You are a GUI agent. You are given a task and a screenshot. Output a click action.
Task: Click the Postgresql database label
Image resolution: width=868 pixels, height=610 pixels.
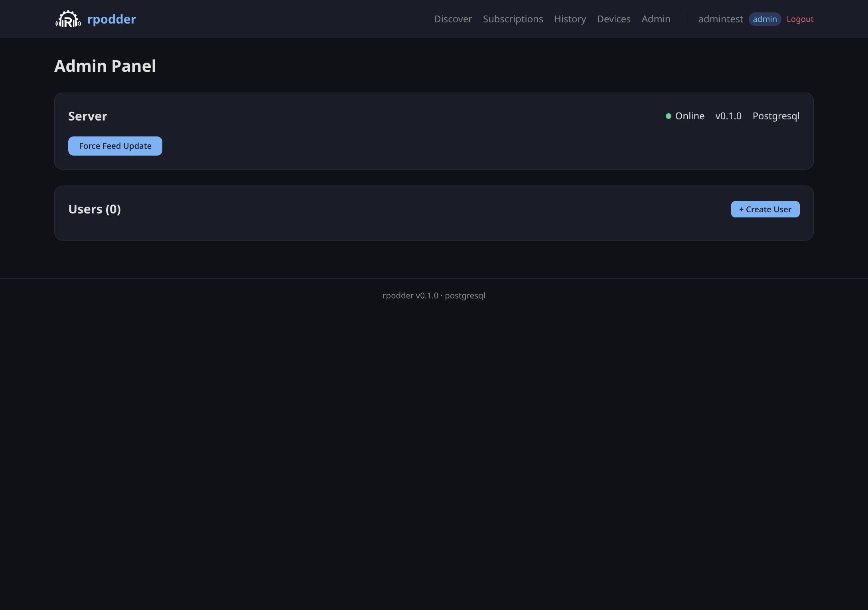[x=776, y=116]
